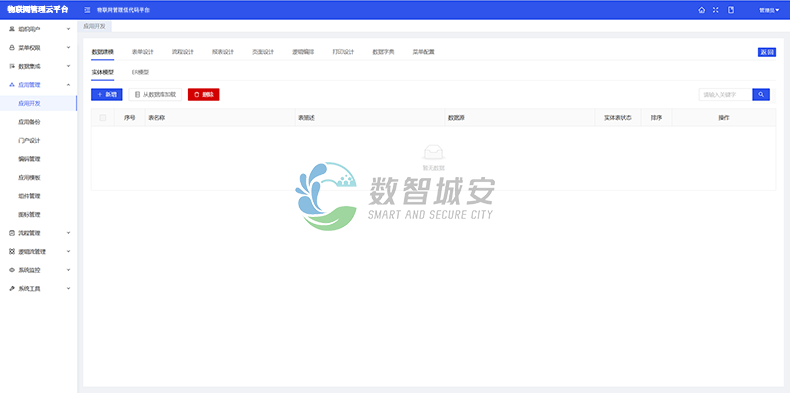This screenshot has width=790, height=393.
Task: Select the 数据建模 tab
Action: pyautogui.click(x=102, y=52)
